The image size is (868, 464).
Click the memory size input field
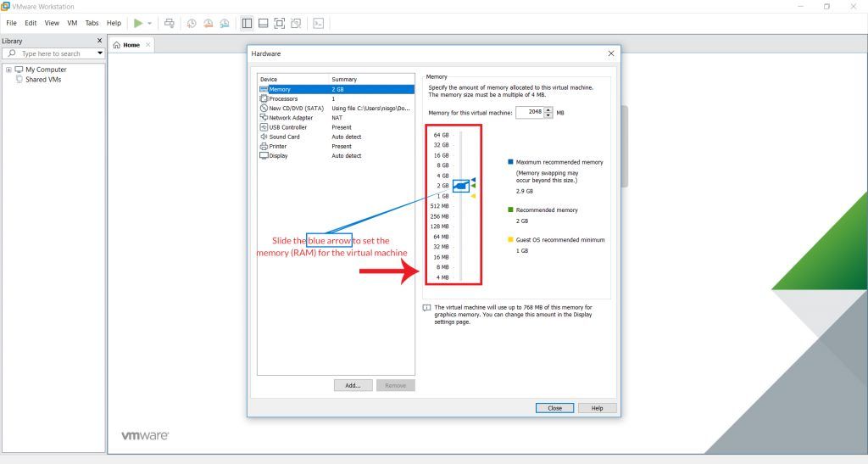coord(530,113)
